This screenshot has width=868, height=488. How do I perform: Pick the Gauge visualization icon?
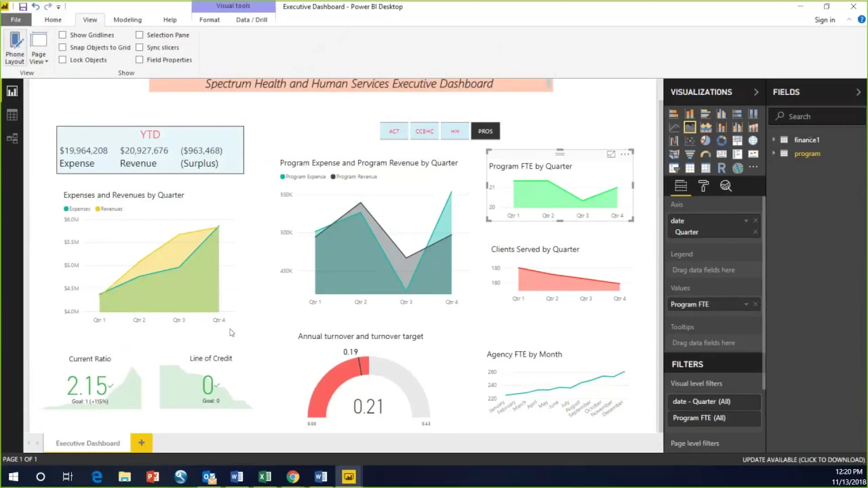click(705, 154)
